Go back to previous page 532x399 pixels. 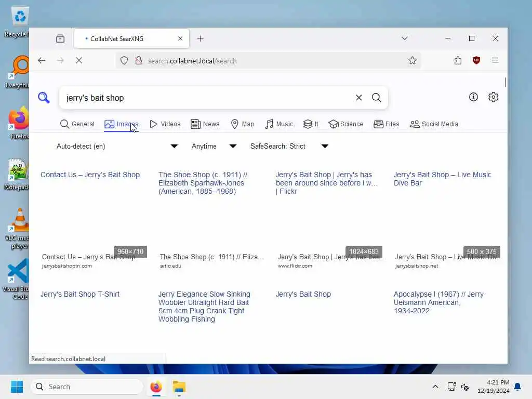pyautogui.click(x=42, y=60)
